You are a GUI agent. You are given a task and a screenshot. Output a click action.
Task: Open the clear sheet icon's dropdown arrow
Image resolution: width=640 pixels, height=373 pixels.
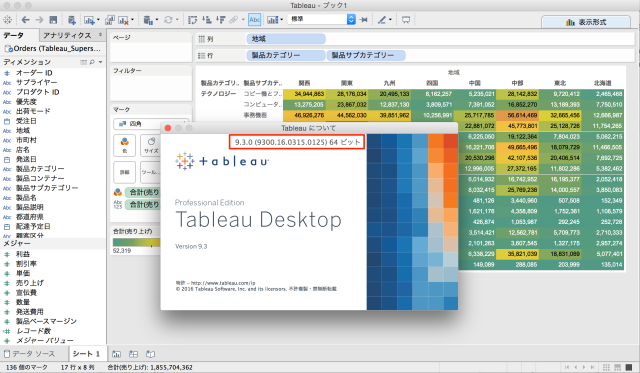(x=132, y=20)
